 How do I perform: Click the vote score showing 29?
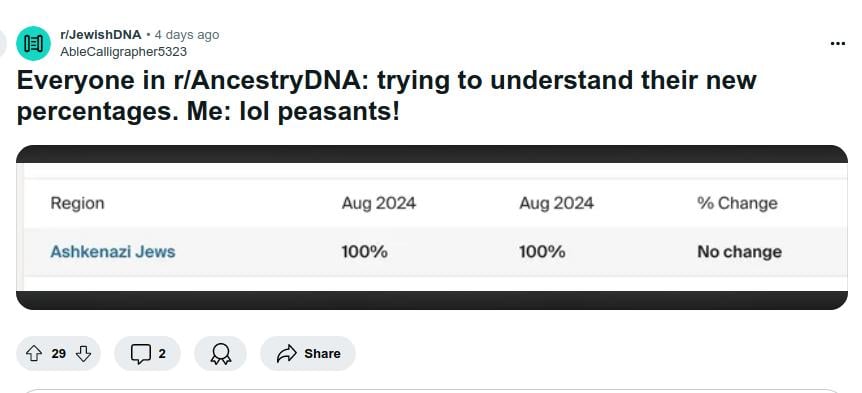(59, 353)
